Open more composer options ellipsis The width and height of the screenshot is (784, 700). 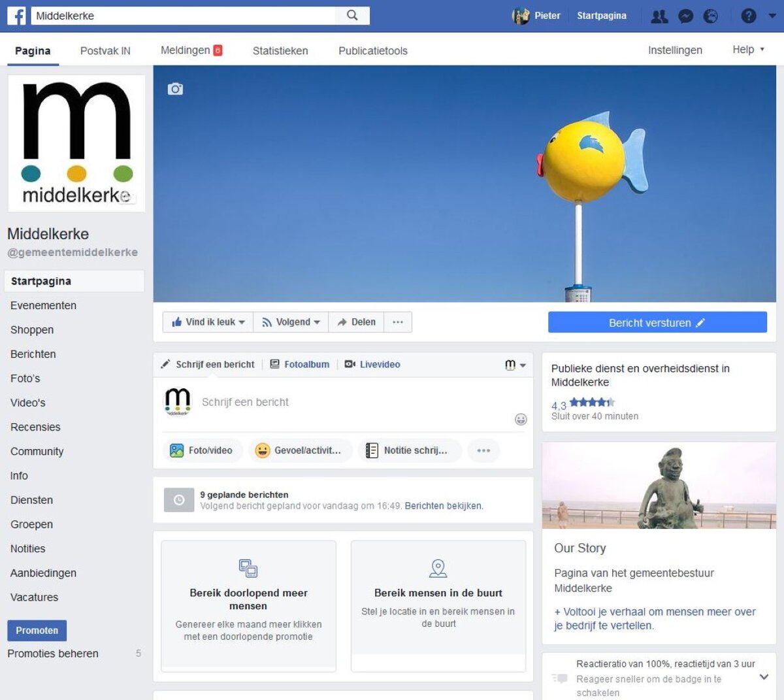pos(483,450)
